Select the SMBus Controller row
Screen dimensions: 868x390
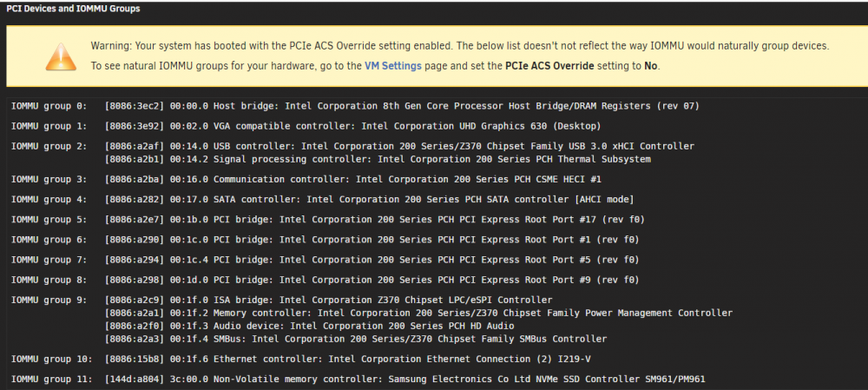point(356,339)
